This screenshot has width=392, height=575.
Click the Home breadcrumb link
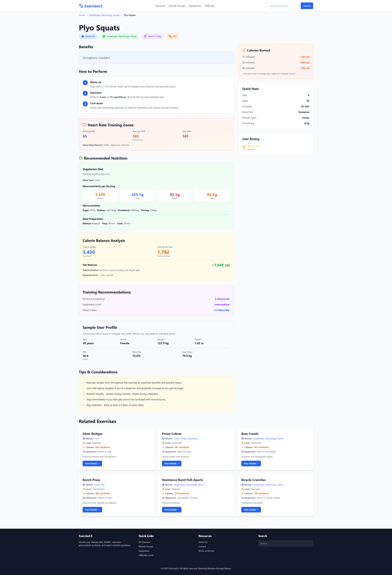(x=82, y=15)
